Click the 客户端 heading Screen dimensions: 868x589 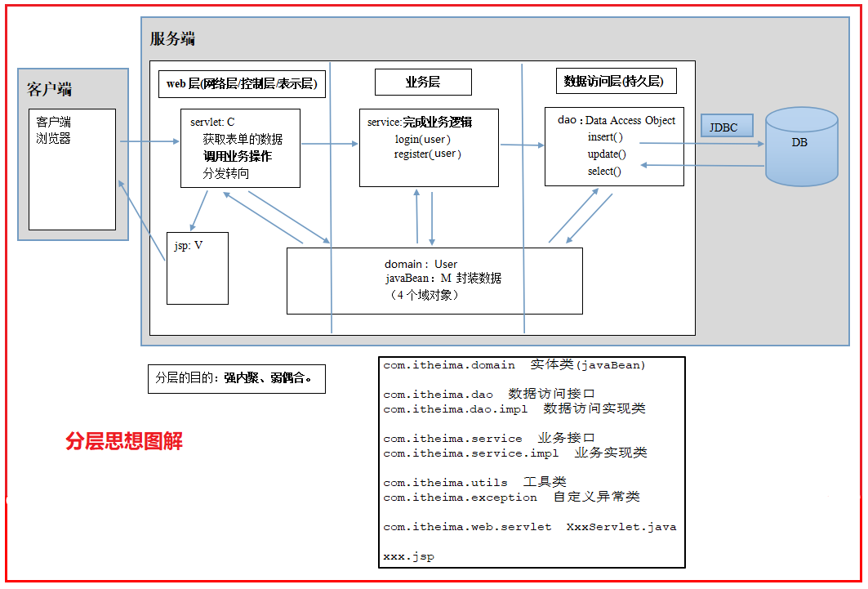(49, 89)
